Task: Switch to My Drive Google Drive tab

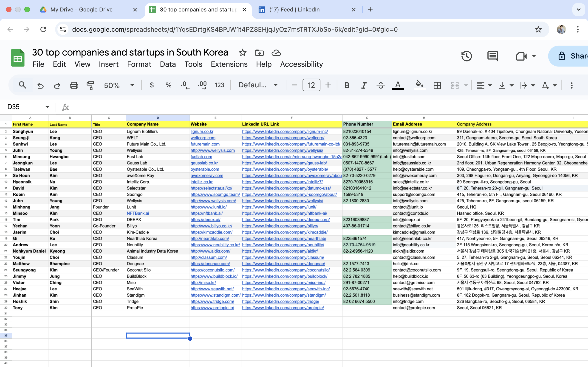Action: tap(81, 9)
